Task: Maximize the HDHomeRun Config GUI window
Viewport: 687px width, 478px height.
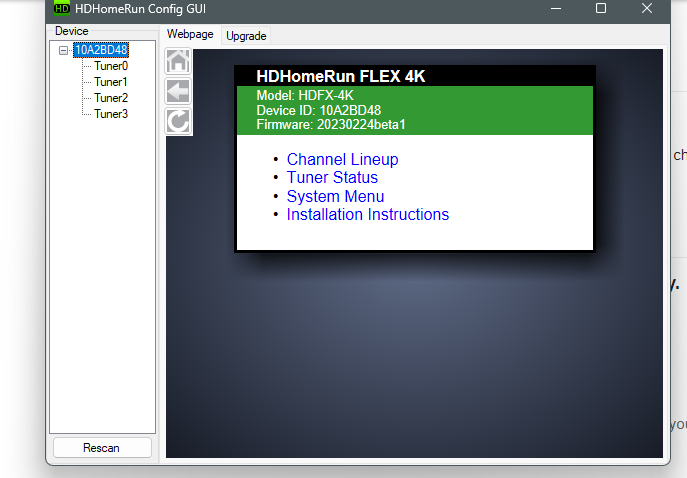Action: point(601,9)
